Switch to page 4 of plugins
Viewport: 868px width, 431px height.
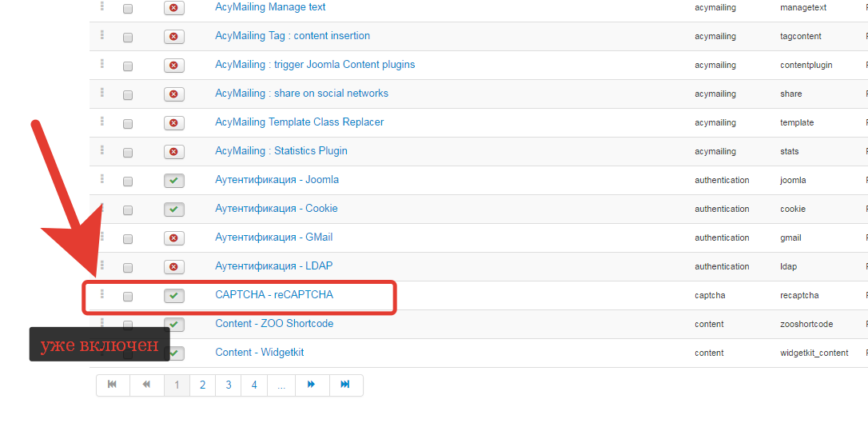point(254,385)
